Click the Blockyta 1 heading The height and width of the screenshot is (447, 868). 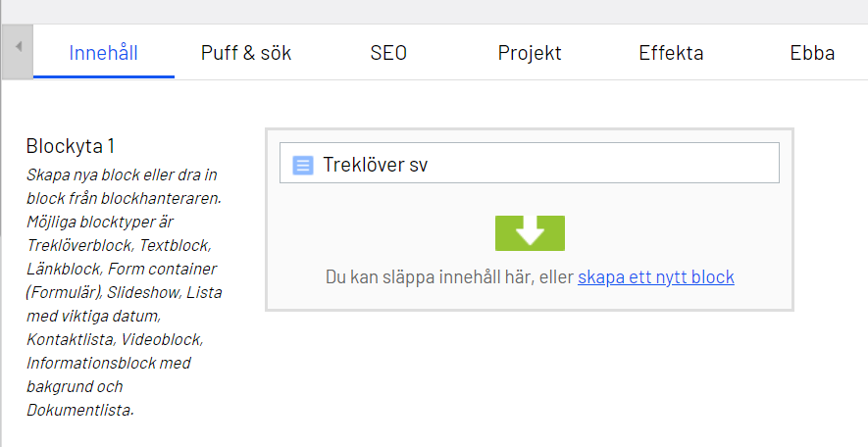(71, 146)
